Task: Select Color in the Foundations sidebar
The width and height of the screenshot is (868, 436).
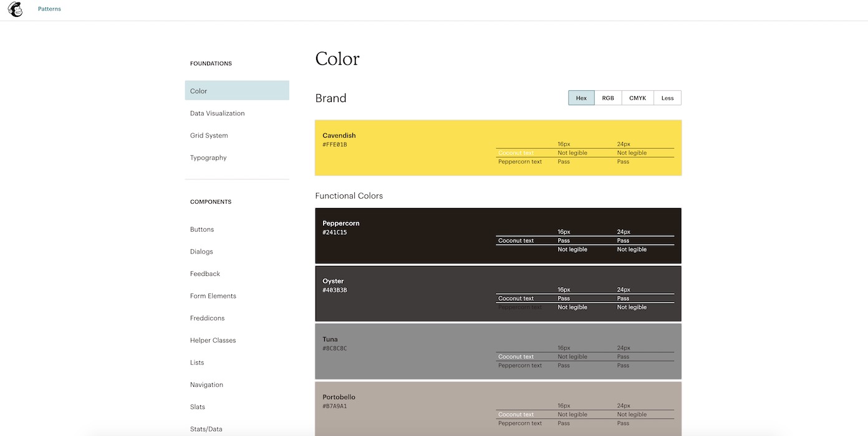Action: (237, 90)
